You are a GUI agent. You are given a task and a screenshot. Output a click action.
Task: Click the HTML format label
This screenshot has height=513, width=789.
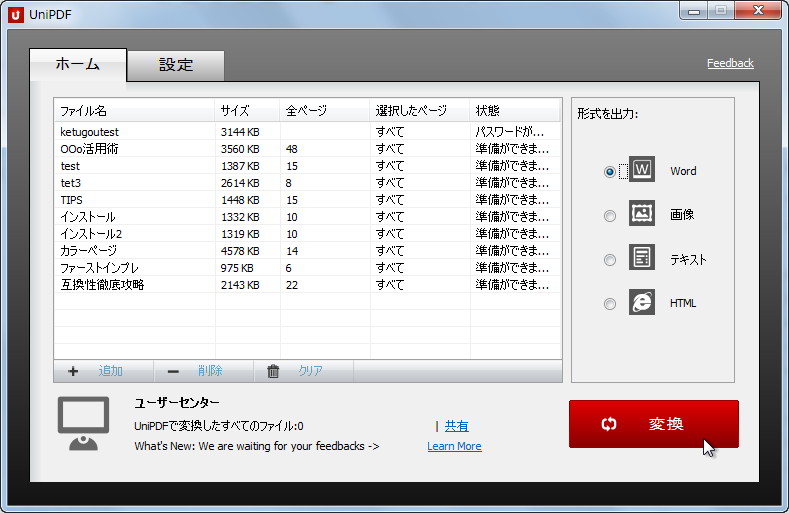[683, 303]
